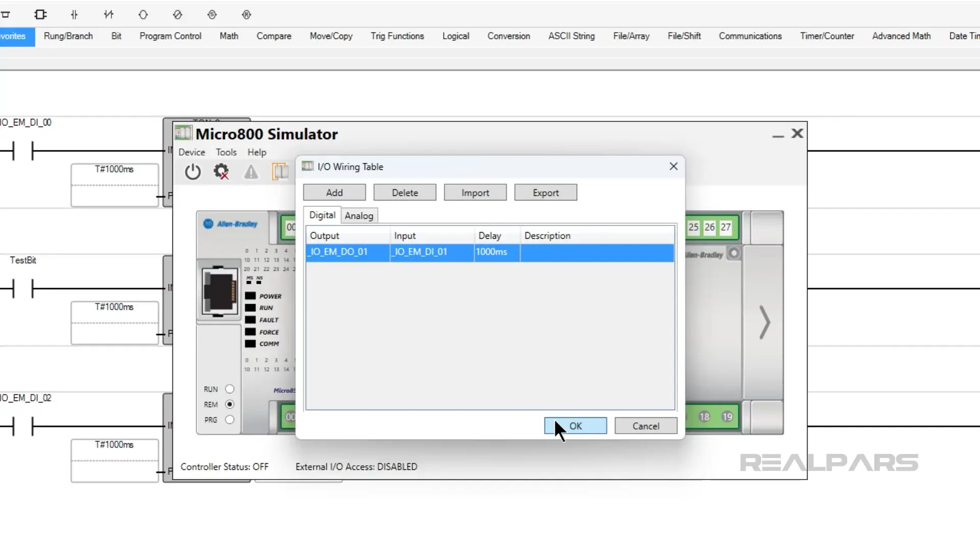Open the Advanced Math instruction tab
The image size is (980, 551).
coord(901,36)
